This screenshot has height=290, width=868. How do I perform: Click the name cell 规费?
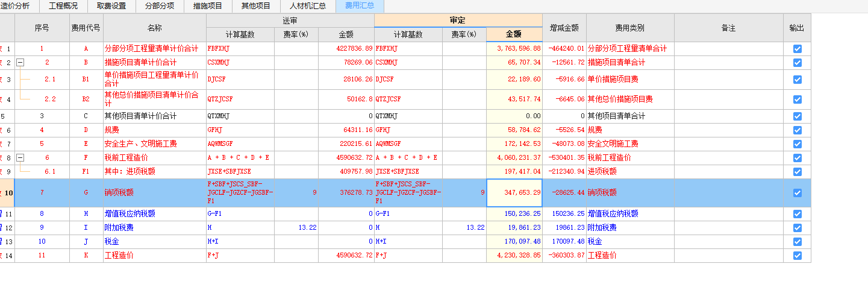155,130
